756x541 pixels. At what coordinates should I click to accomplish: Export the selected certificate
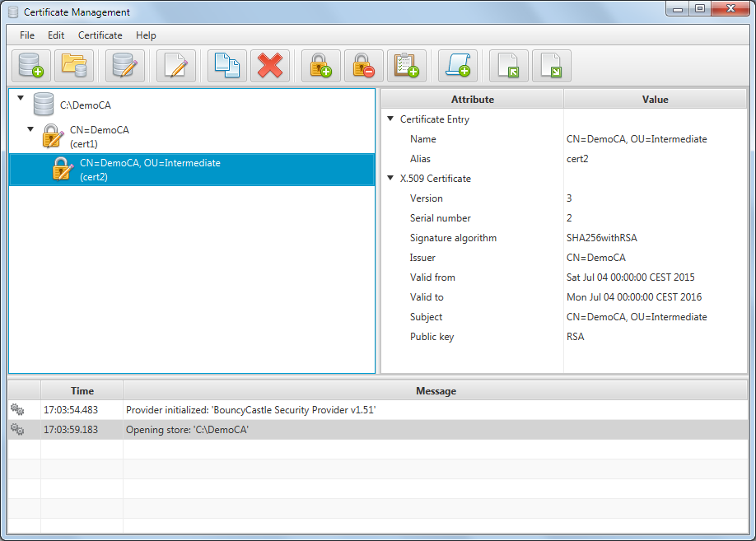pos(551,66)
